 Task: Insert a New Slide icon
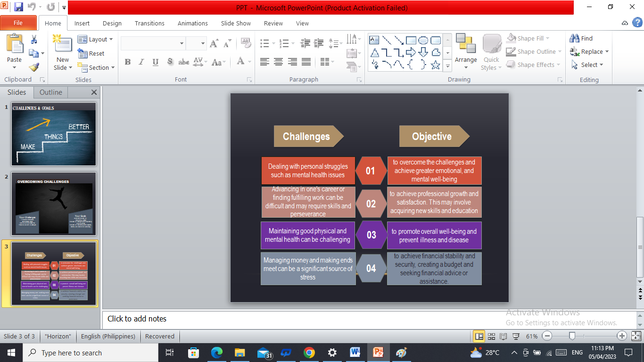62,44
